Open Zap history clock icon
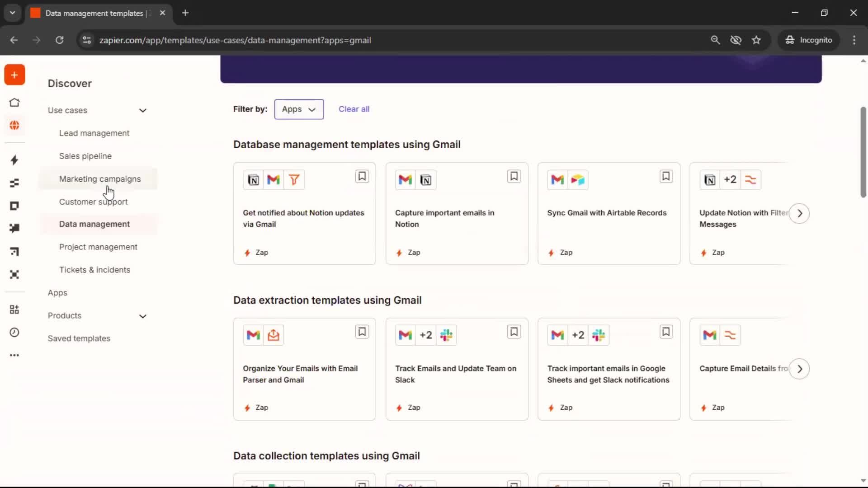868x488 pixels. [x=14, y=333]
